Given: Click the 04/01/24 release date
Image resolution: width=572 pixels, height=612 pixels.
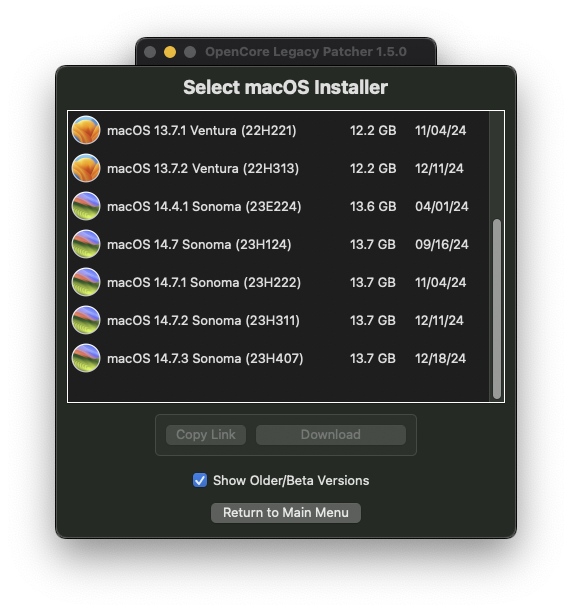Looking at the screenshot, I should click(x=442, y=206).
